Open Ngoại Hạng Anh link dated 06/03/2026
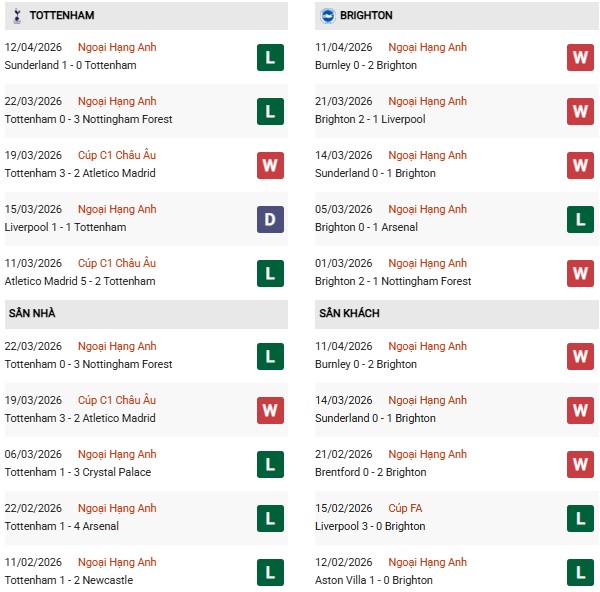Viewport: 600px width, 592px height. (x=117, y=454)
